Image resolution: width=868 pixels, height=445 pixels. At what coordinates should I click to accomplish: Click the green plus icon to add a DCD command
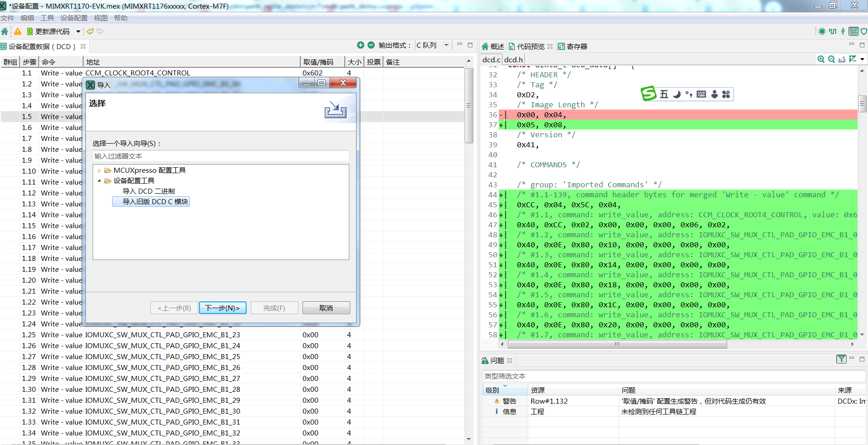click(361, 45)
